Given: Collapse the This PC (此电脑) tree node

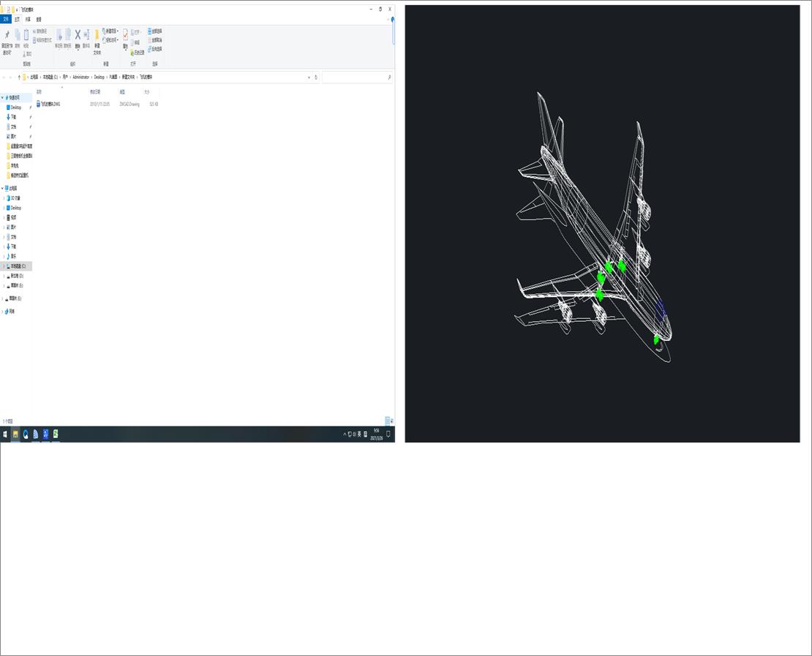Looking at the screenshot, I should coord(3,189).
